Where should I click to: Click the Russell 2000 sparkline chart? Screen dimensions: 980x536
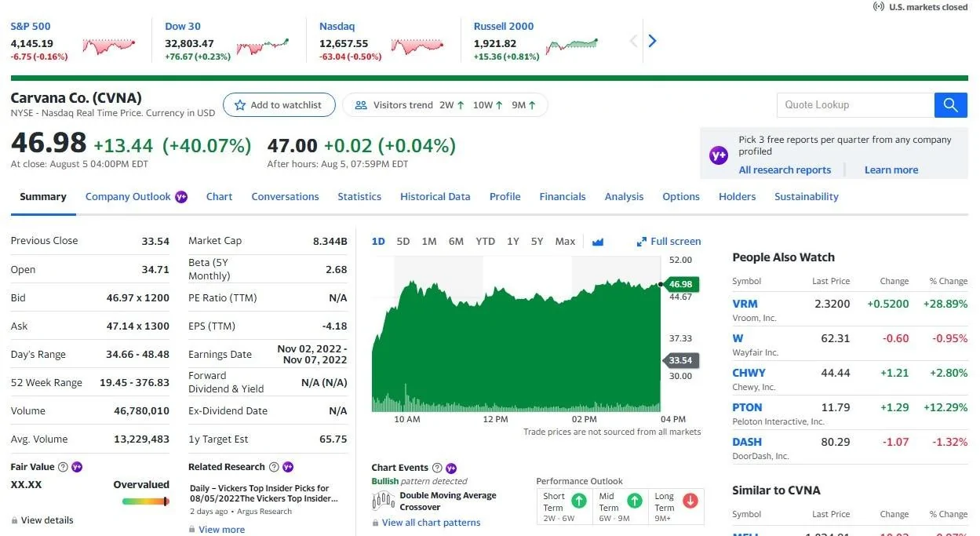tap(572, 46)
